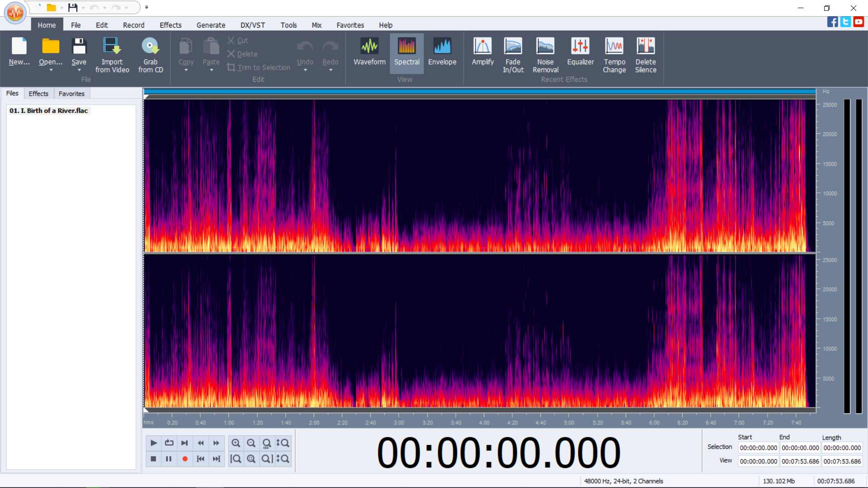This screenshot has height=488, width=868.
Task: Expand the Open dropdown arrow
Action: point(51,70)
